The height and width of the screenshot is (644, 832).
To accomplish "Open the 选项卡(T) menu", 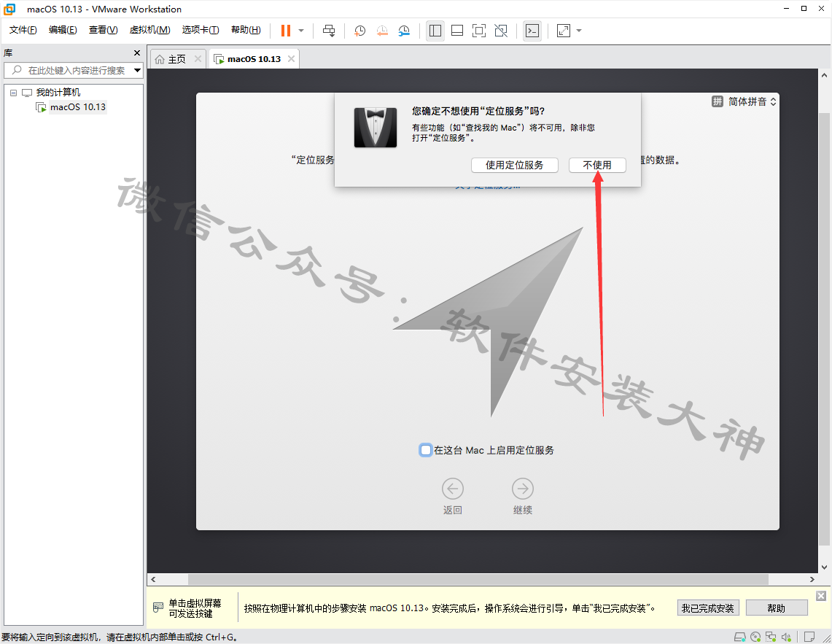I will [201, 30].
